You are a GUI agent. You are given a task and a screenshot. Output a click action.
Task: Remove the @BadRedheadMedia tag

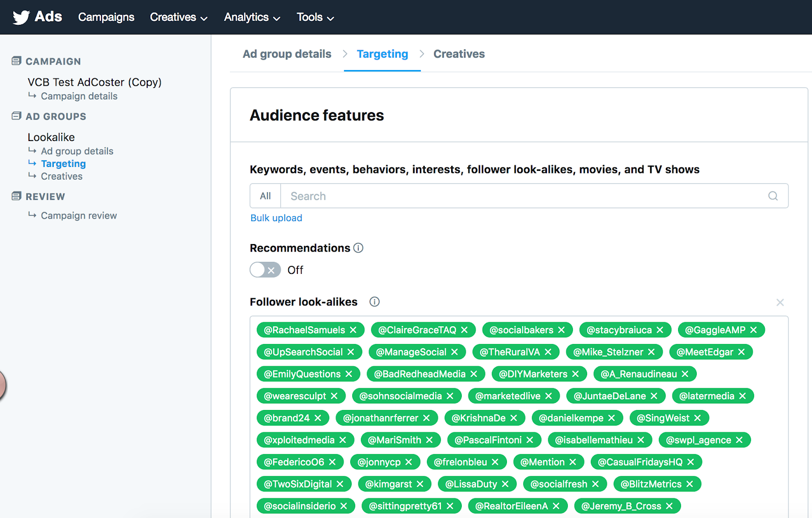473,374
